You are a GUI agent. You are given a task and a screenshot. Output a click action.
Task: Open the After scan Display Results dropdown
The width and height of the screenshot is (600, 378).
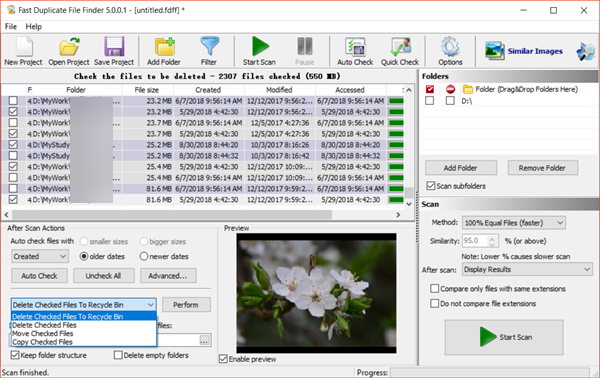tap(527, 269)
